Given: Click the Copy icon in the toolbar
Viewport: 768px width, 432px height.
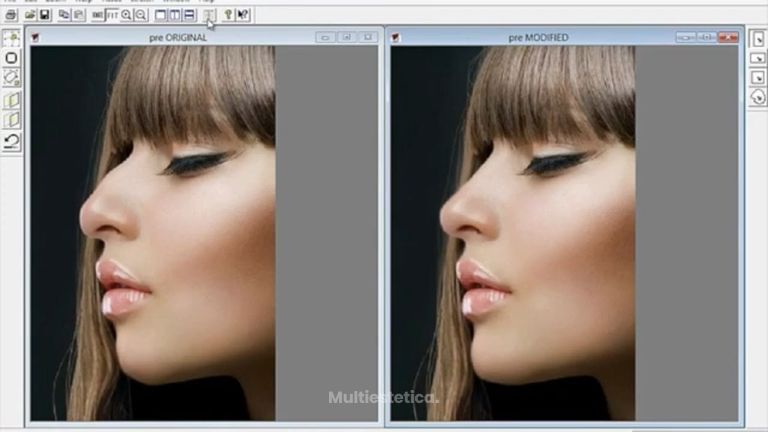Looking at the screenshot, I should (x=64, y=15).
